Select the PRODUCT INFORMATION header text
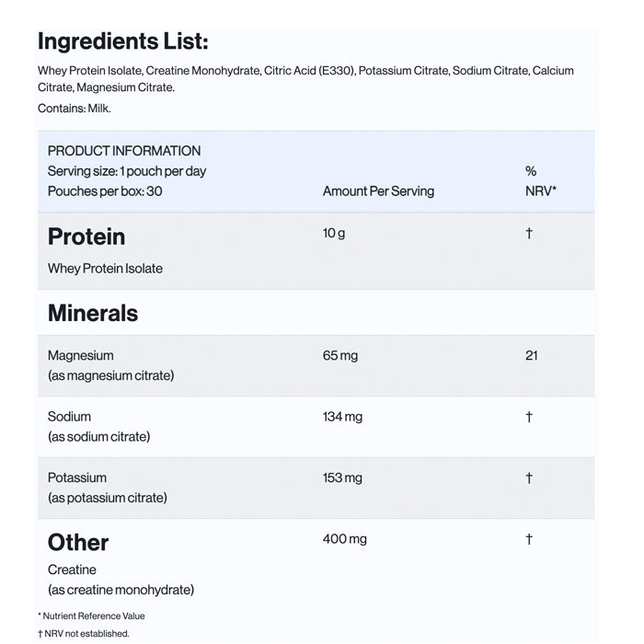The image size is (644, 644). 124,151
